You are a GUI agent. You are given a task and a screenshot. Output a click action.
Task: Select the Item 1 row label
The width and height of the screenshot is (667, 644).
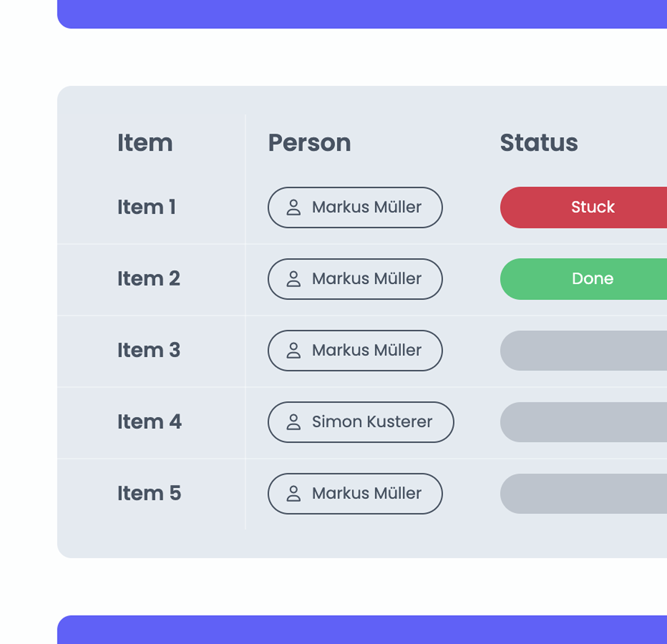click(147, 207)
